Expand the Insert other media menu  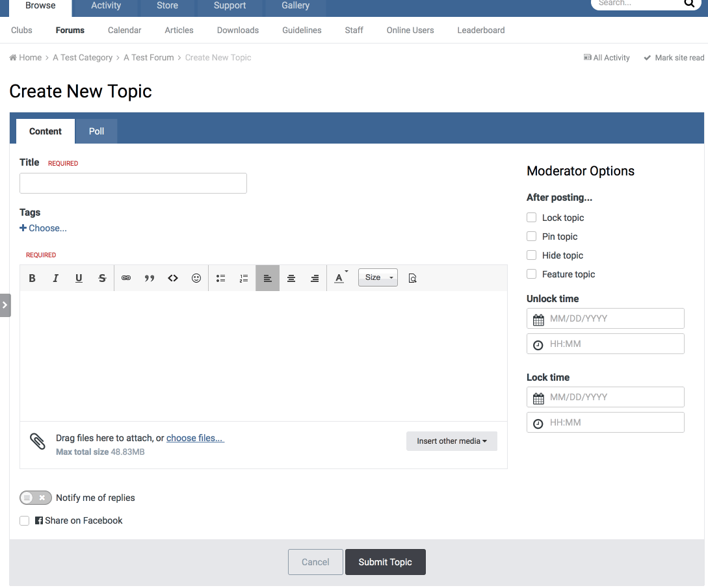[x=452, y=441]
